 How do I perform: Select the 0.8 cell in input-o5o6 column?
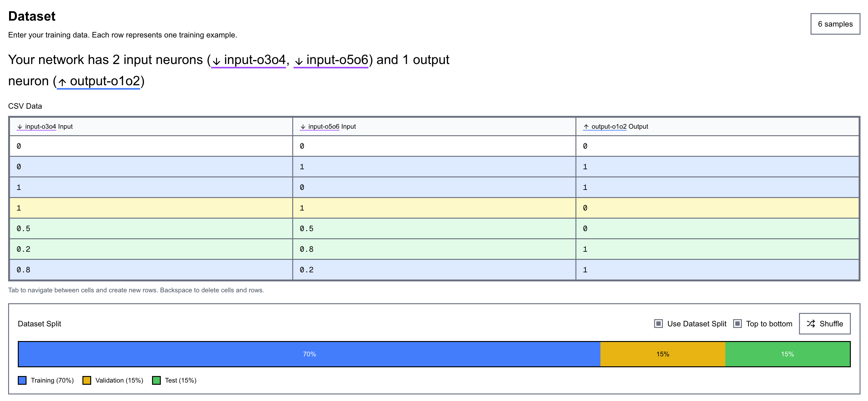[x=434, y=249]
